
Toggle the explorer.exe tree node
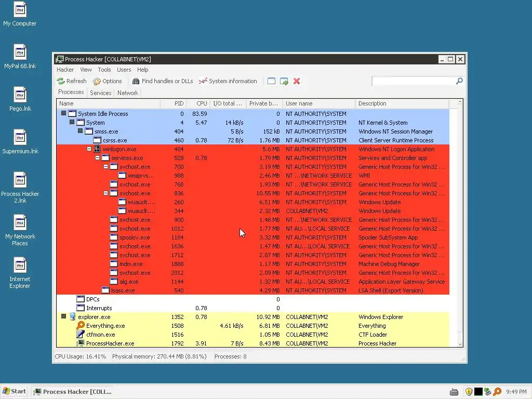pos(63,316)
